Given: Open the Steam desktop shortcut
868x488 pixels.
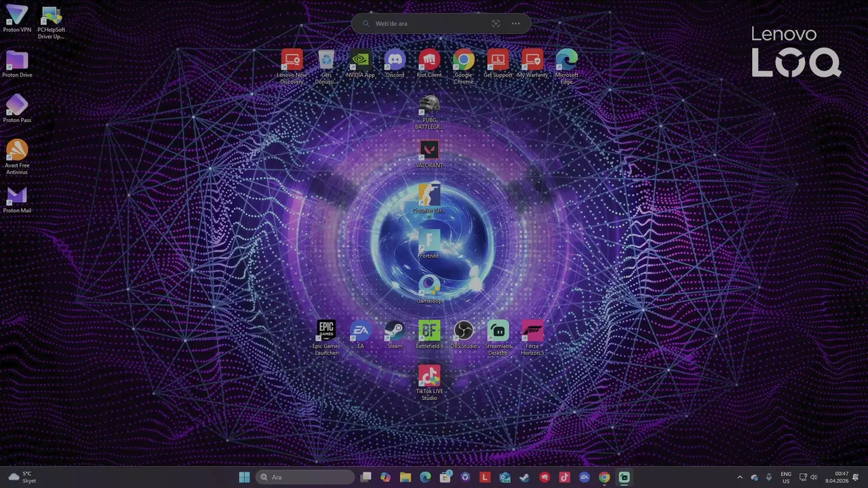Looking at the screenshot, I should click(395, 335).
